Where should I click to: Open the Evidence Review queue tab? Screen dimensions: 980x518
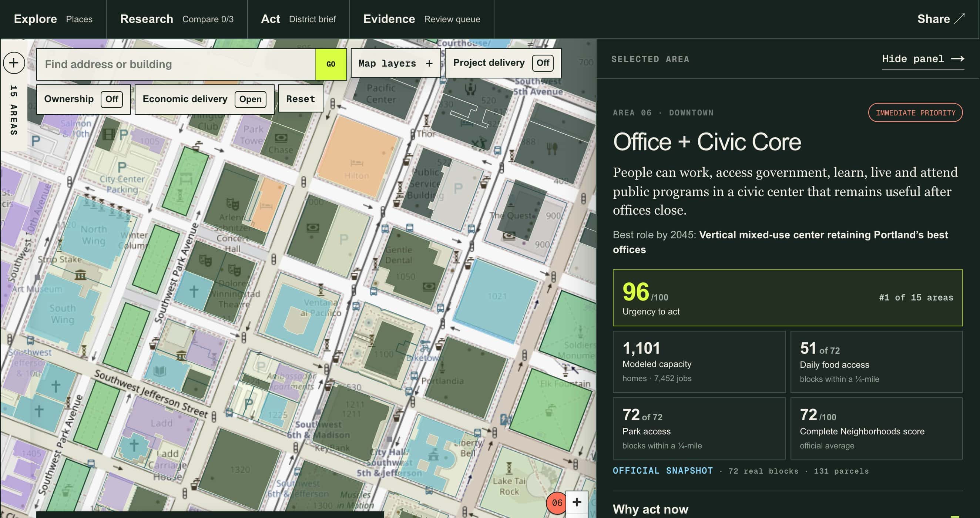(422, 19)
